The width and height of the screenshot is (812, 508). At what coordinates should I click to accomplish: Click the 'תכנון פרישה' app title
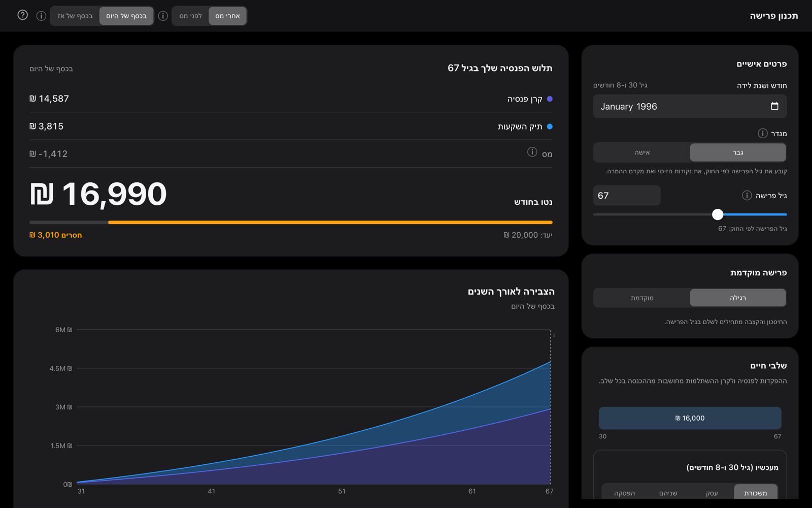[x=774, y=16]
